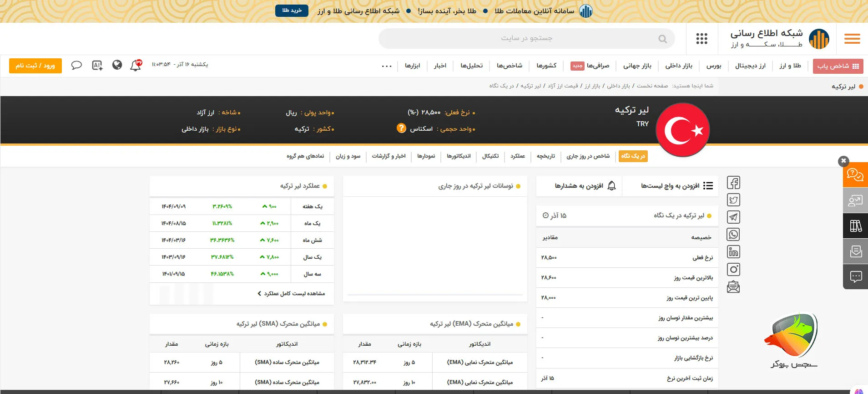Share via WhatsApp icon
868x394 pixels.
(733, 235)
